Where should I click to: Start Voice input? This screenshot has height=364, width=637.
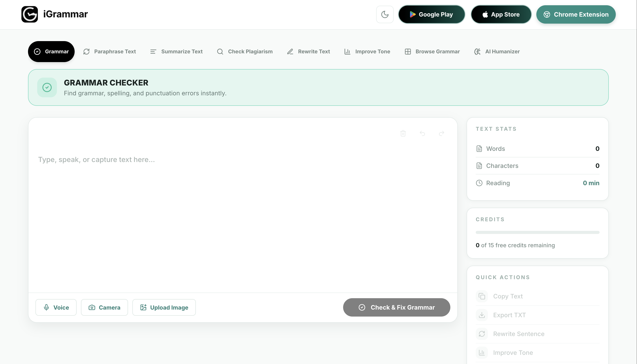(x=56, y=307)
